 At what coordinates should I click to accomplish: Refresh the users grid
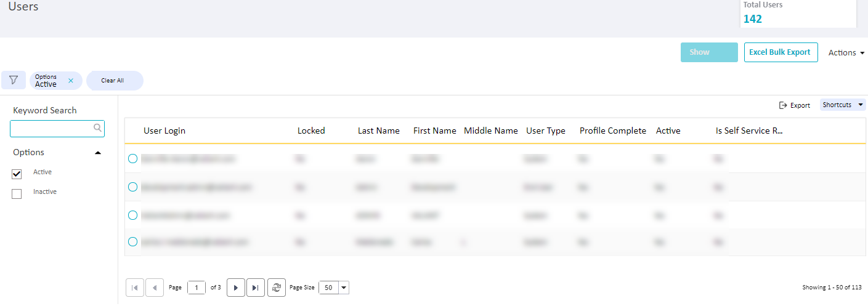click(277, 288)
